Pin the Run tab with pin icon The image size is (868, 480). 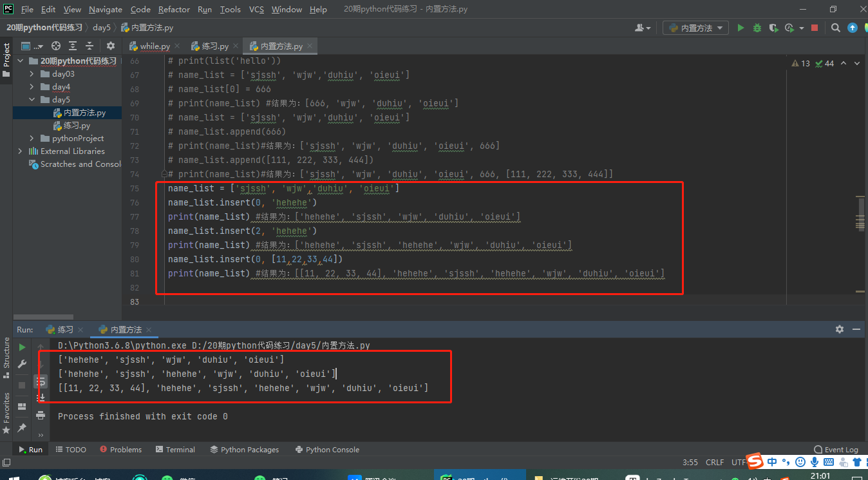[22, 427]
